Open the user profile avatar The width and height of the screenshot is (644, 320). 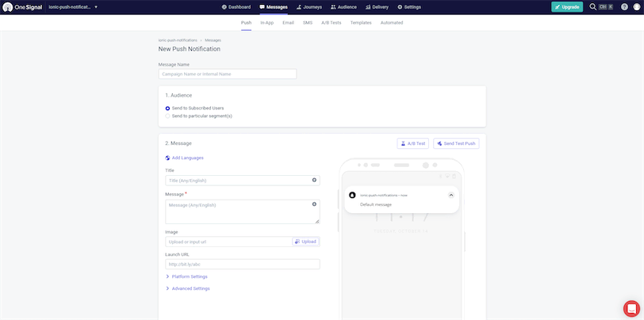coord(636,6)
